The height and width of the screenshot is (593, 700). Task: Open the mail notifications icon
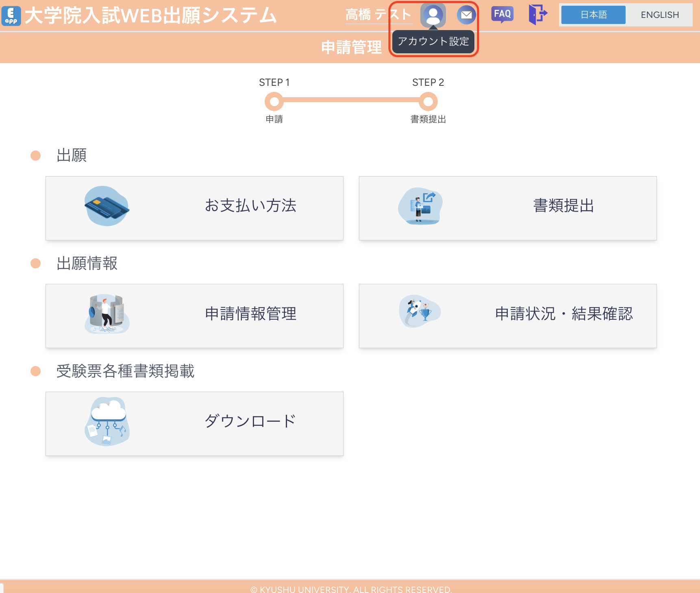tap(466, 15)
